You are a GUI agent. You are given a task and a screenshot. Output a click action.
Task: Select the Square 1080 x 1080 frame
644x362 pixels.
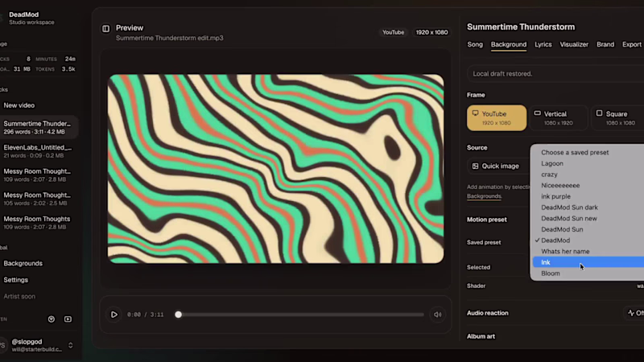[x=617, y=117]
